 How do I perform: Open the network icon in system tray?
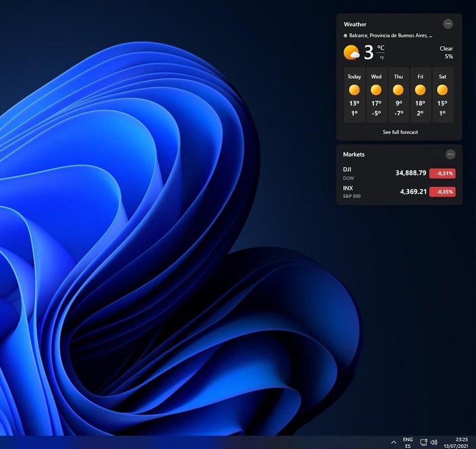423,442
